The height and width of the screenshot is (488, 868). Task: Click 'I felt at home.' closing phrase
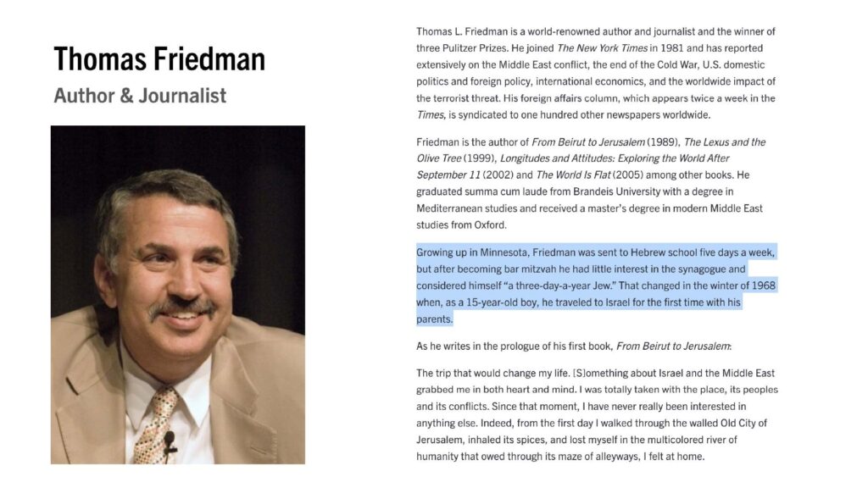[x=674, y=457]
